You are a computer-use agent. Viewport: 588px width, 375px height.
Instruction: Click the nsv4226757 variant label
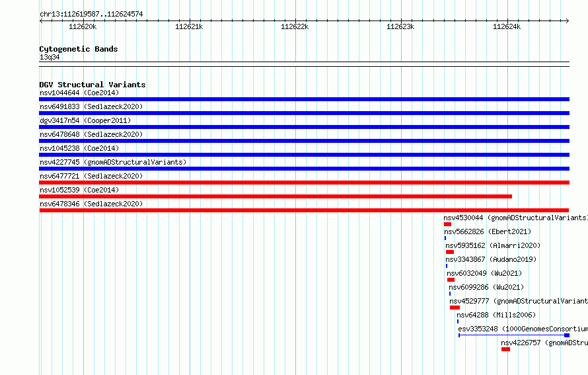(x=544, y=343)
